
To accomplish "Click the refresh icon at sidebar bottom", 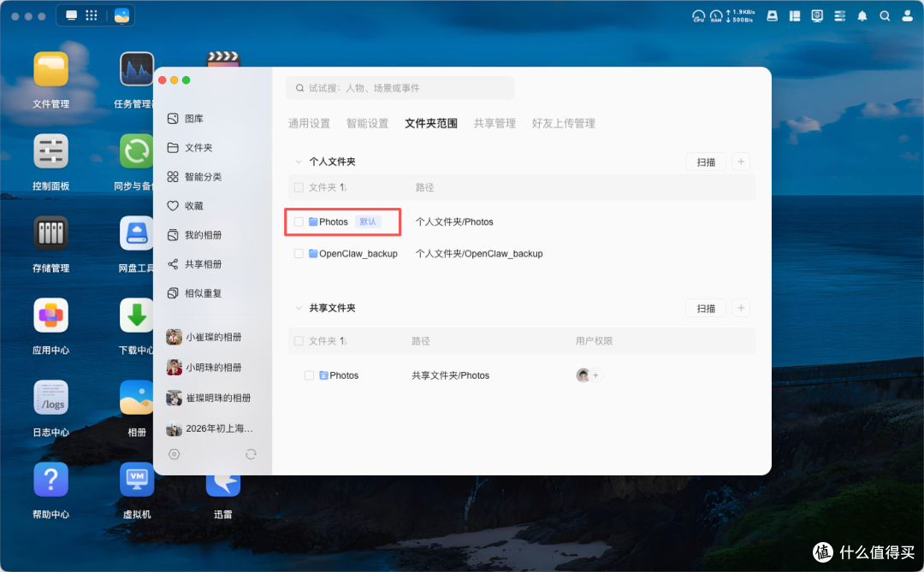I will click(251, 454).
